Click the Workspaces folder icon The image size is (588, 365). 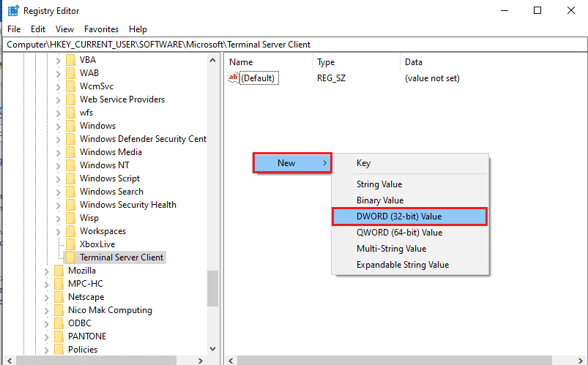click(70, 231)
